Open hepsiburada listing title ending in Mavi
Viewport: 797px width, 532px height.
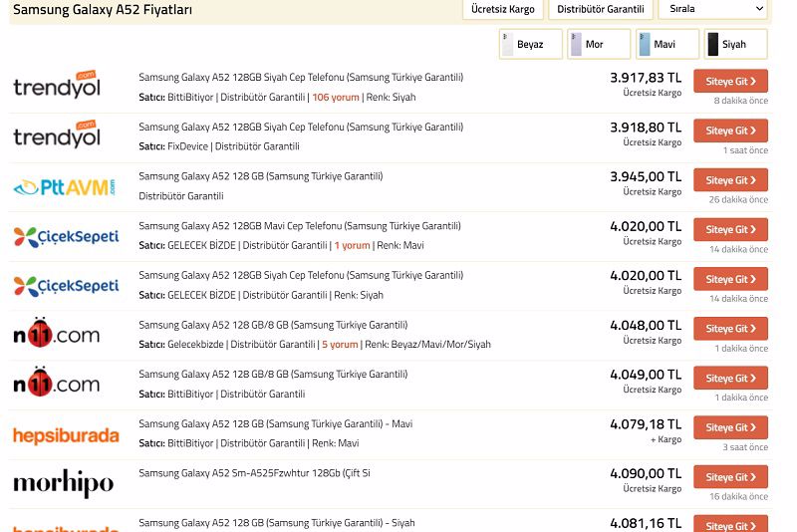[x=276, y=423]
